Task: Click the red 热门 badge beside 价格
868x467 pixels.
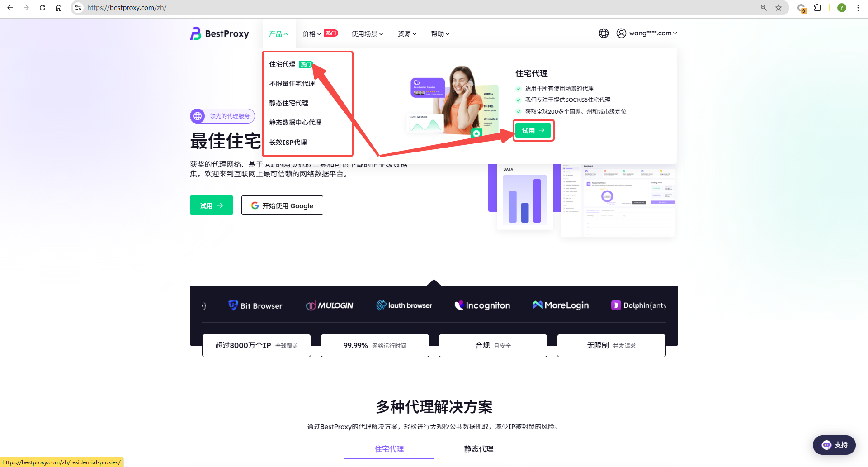Action: (x=331, y=33)
